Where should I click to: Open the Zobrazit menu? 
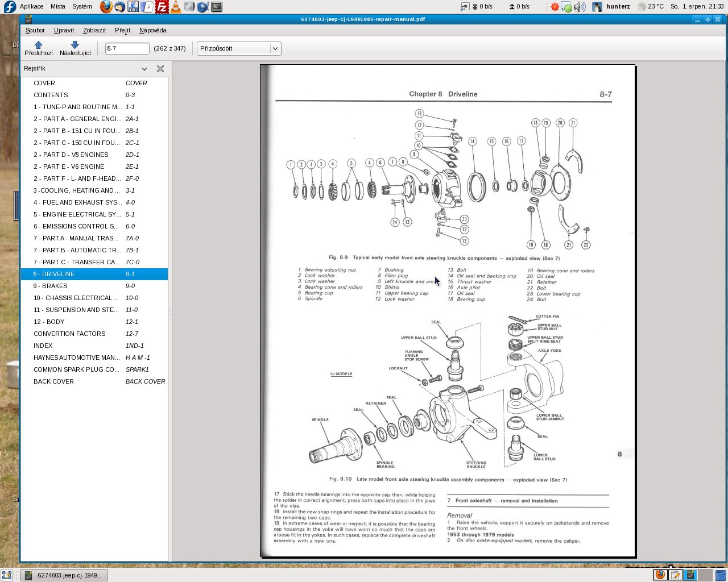click(x=94, y=30)
